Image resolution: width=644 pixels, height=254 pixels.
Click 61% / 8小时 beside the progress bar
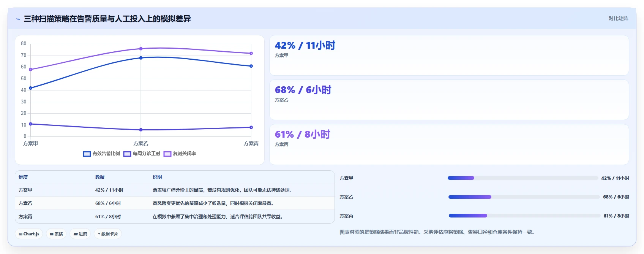616,216
